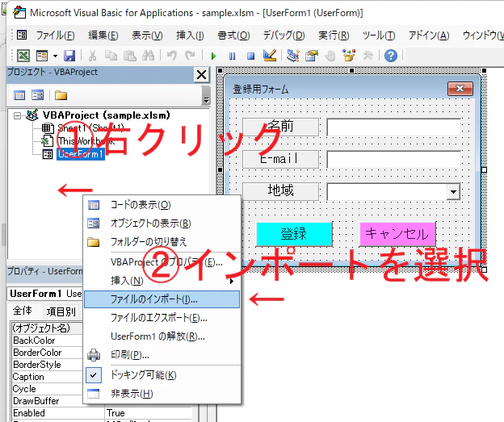Open the アドイン(A) menu

pos(429,35)
